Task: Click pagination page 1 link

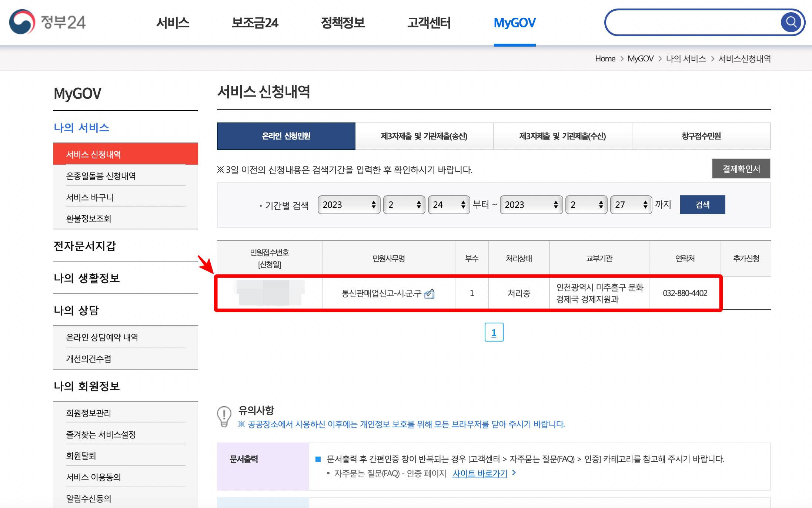Action: (x=494, y=332)
